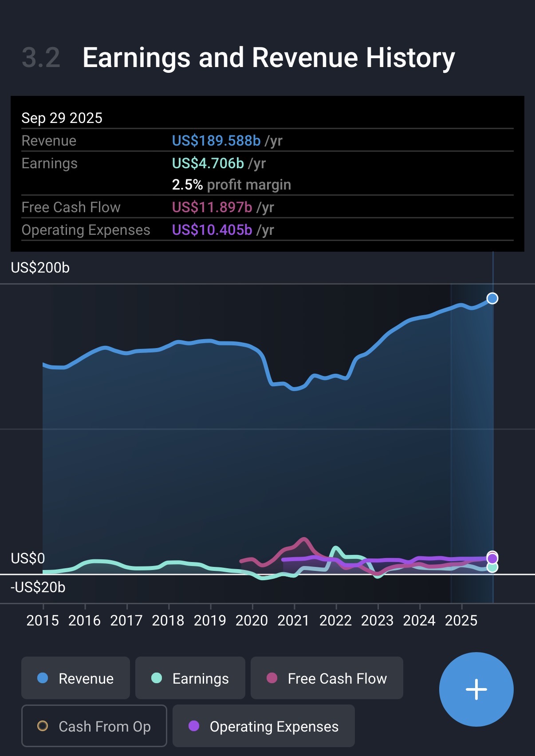Click the Earnings value US$4.706b
The width and height of the screenshot is (535, 756).
[x=208, y=163]
